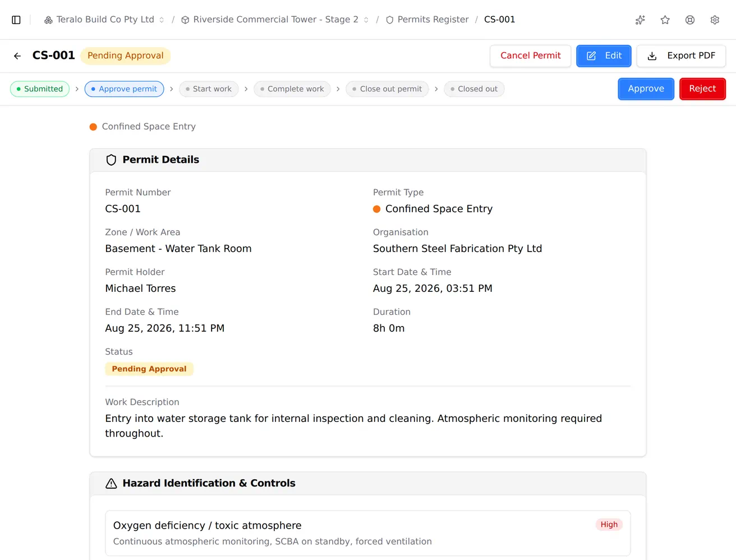Click Southern Steel Fabrication Pty Ltd
Screen dimensions: 736x560
coord(457,249)
